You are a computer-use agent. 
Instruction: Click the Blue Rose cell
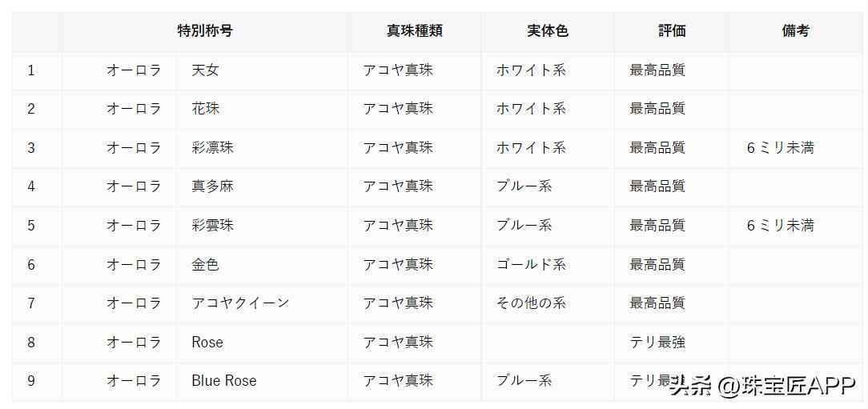(223, 381)
